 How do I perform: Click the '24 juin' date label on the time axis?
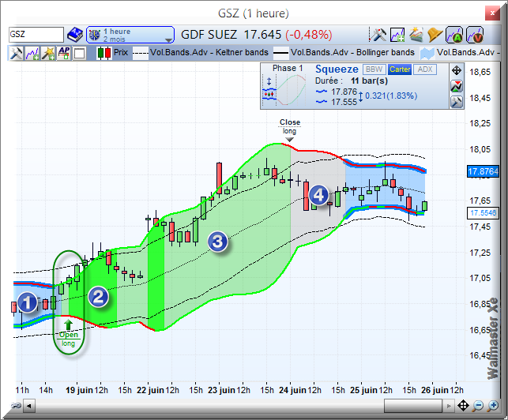point(292,390)
